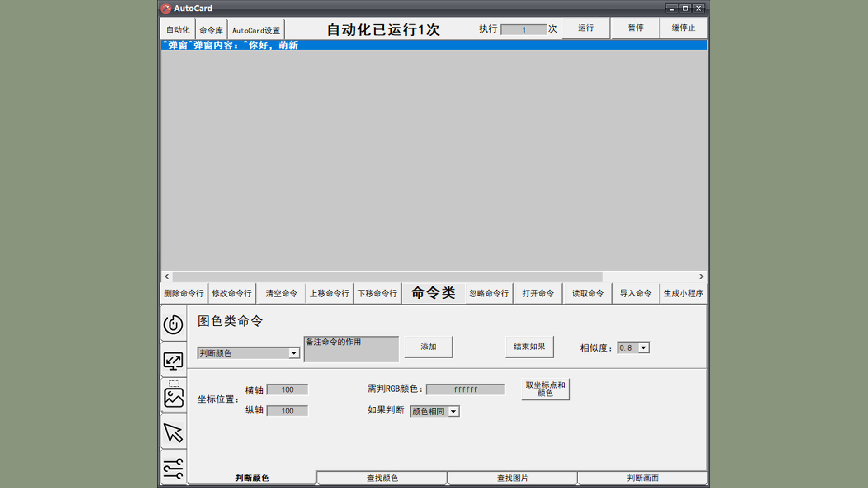Screen dimensions: 868x488
Task: Open the sliders settings sidebar icon
Action: (x=173, y=468)
